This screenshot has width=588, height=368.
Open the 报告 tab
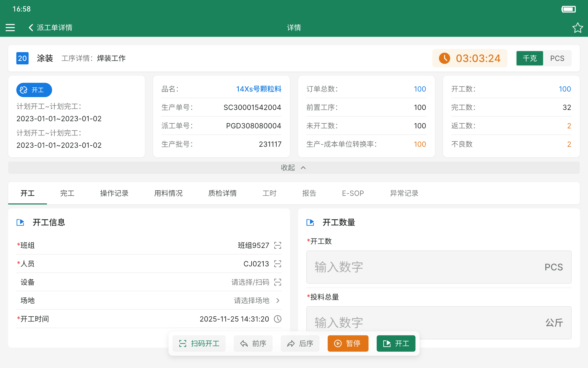309,193
